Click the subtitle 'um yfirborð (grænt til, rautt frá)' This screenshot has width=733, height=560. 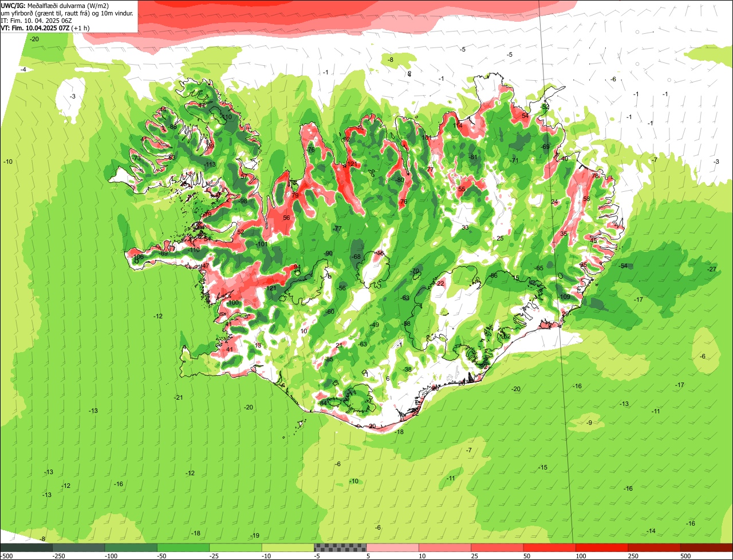pos(45,13)
